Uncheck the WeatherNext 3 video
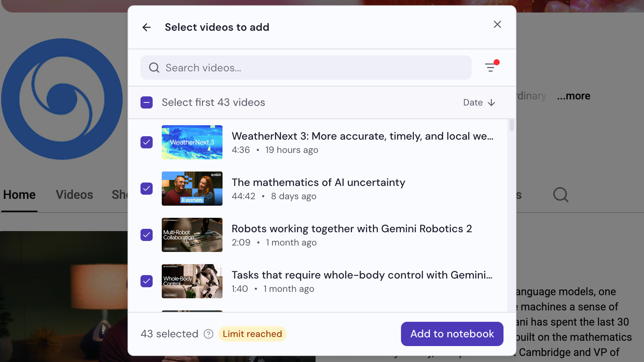This screenshot has width=644, height=362. pos(147,142)
